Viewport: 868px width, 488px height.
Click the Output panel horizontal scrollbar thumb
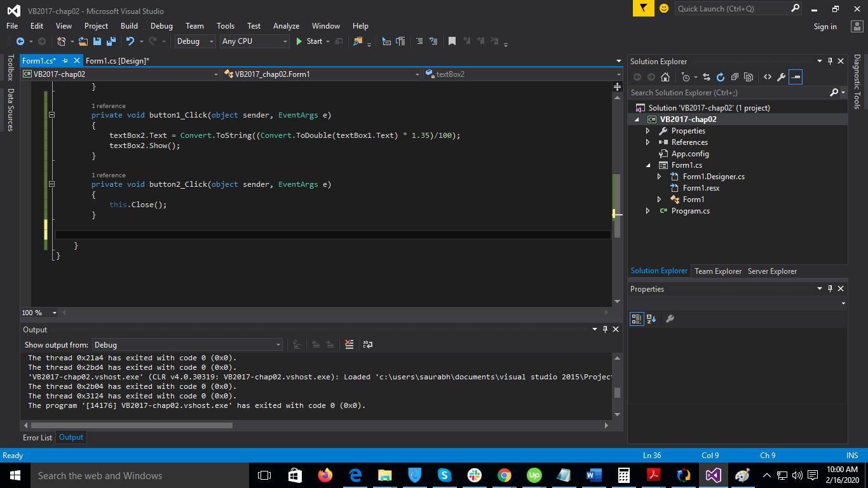click(x=132, y=425)
